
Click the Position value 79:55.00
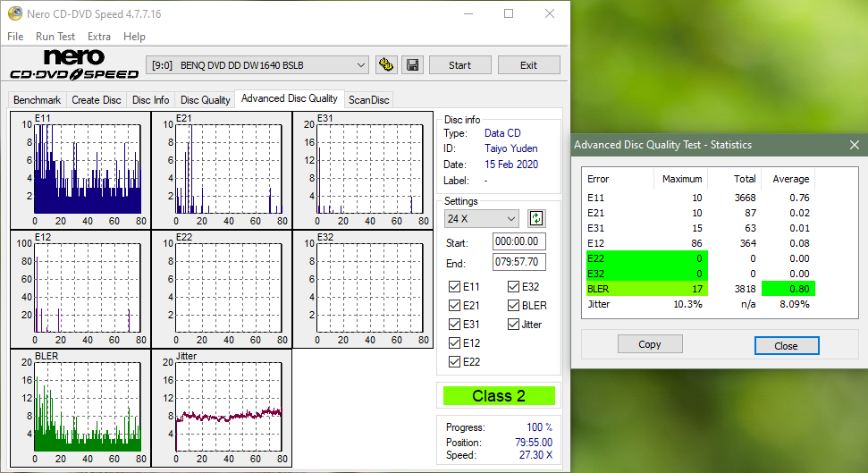coord(534,443)
